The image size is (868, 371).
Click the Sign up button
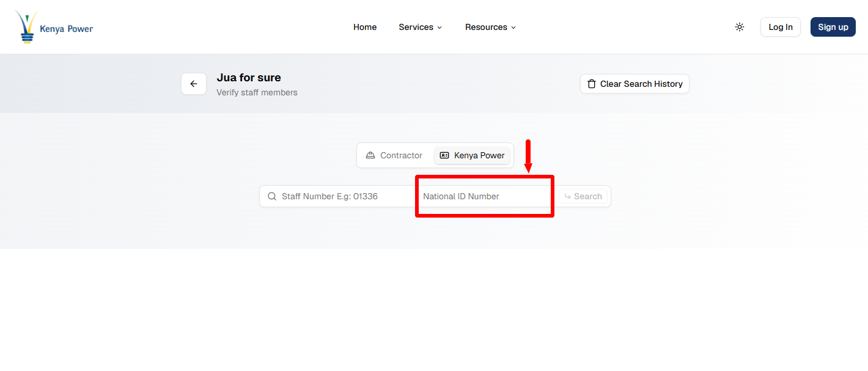pyautogui.click(x=833, y=27)
